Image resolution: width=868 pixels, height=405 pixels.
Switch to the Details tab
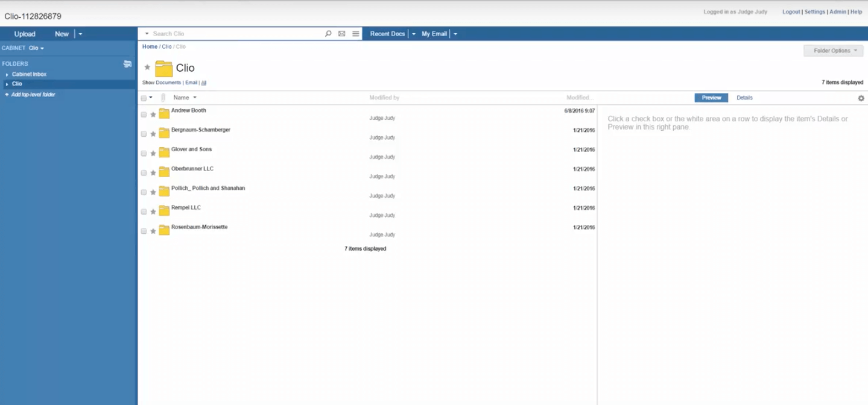click(744, 98)
